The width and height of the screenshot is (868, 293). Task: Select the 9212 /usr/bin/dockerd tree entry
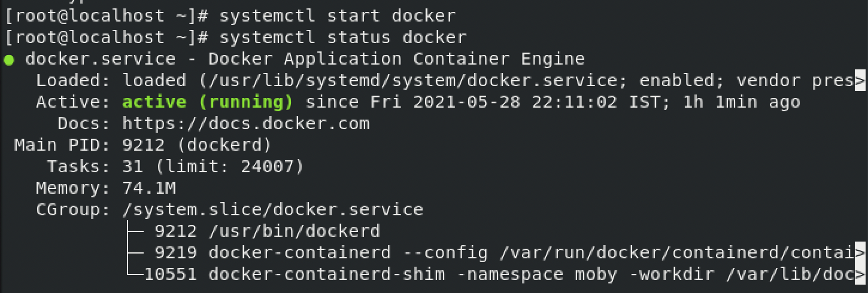pyautogui.click(x=267, y=231)
